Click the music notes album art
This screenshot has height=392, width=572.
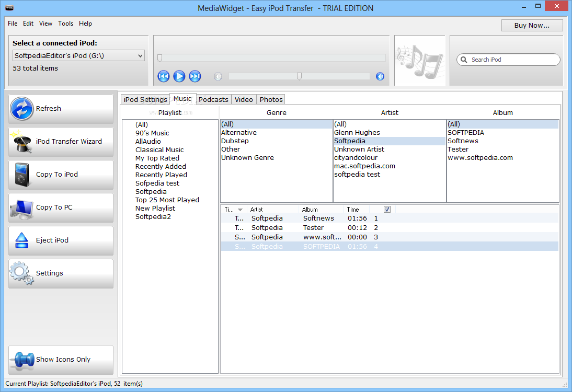420,61
